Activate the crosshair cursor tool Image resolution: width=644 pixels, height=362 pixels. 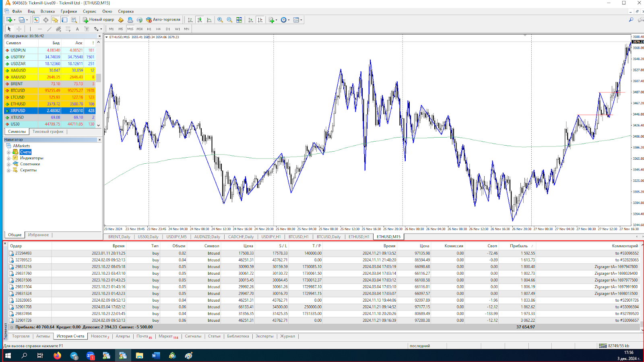pyautogui.click(x=19, y=29)
